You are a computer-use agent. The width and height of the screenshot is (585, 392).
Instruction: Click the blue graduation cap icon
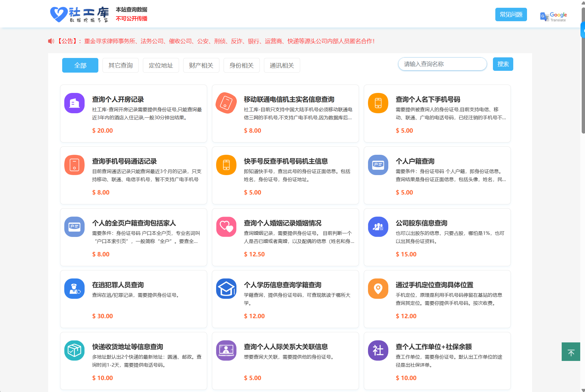[x=226, y=289]
